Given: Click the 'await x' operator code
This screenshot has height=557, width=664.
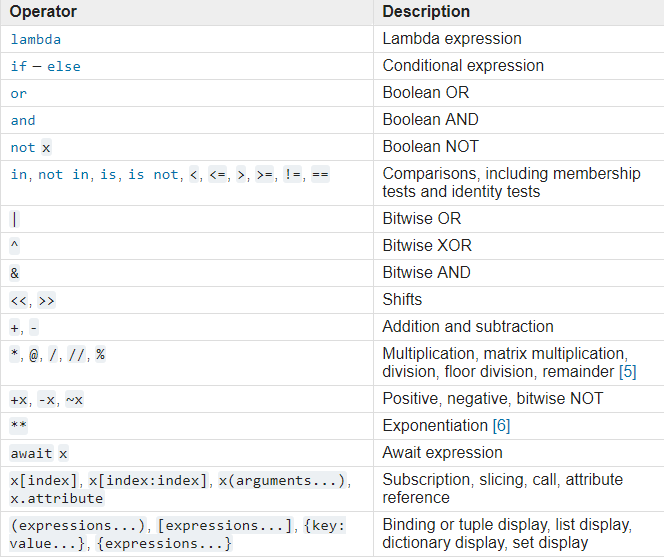Looking at the screenshot, I should pos(39,453).
